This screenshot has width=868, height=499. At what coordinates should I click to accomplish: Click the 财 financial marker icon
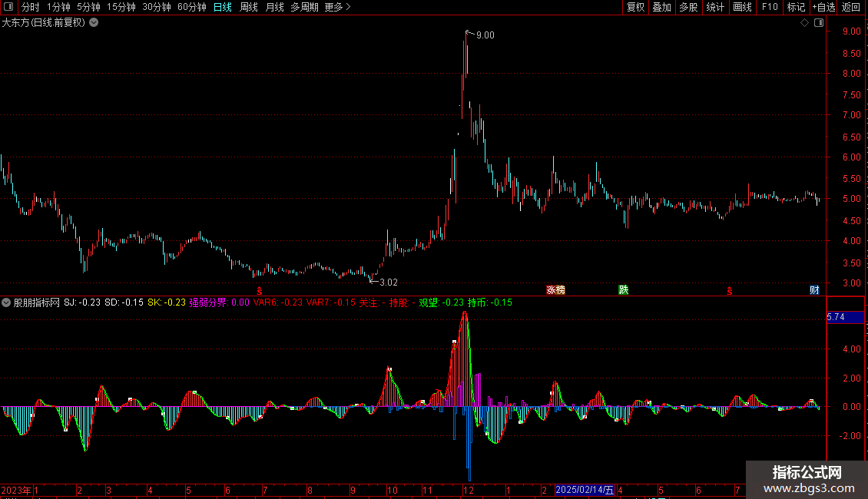(814, 290)
